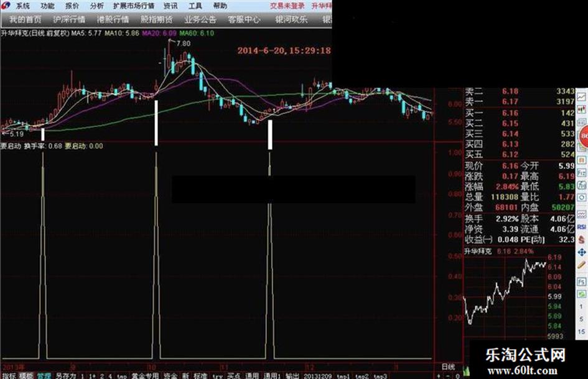
Task: Click the blue four-arrow move icon
Action: point(582,252)
